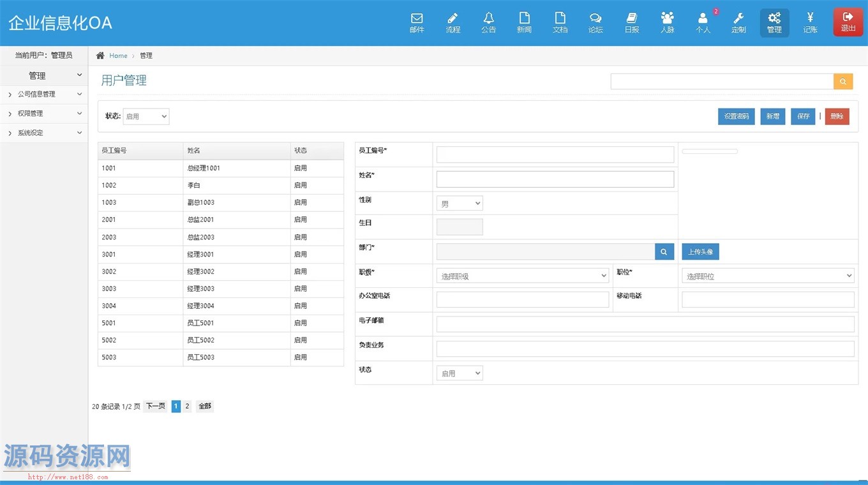This screenshot has width=868, height=485.
Task: Open the 状态 filter dropdown above table
Action: 146,116
